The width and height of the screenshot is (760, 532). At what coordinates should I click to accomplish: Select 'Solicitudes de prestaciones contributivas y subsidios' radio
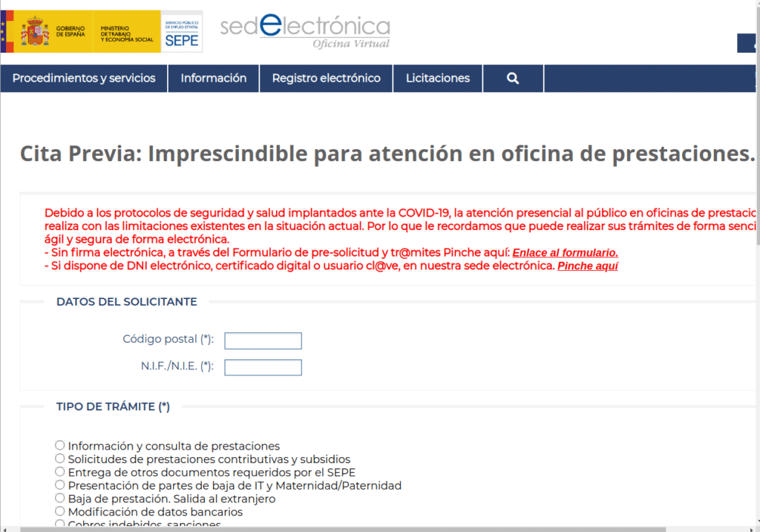pyautogui.click(x=59, y=459)
